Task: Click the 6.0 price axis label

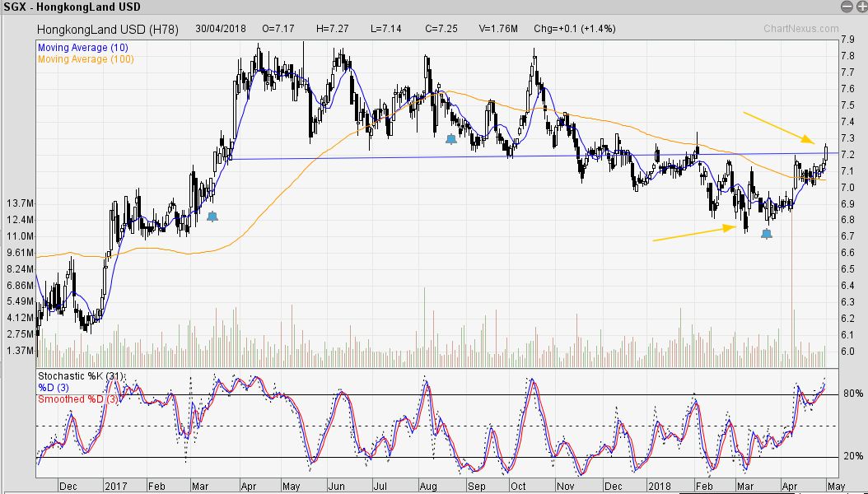Action: coord(847,352)
